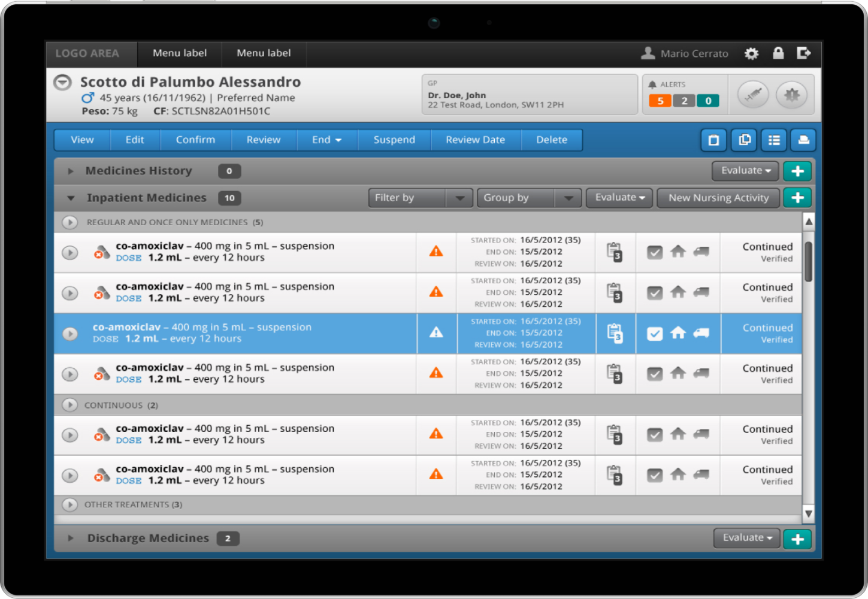The width and height of the screenshot is (868, 599).
Task: Open the Filter by dropdown
Action: (x=421, y=198)
